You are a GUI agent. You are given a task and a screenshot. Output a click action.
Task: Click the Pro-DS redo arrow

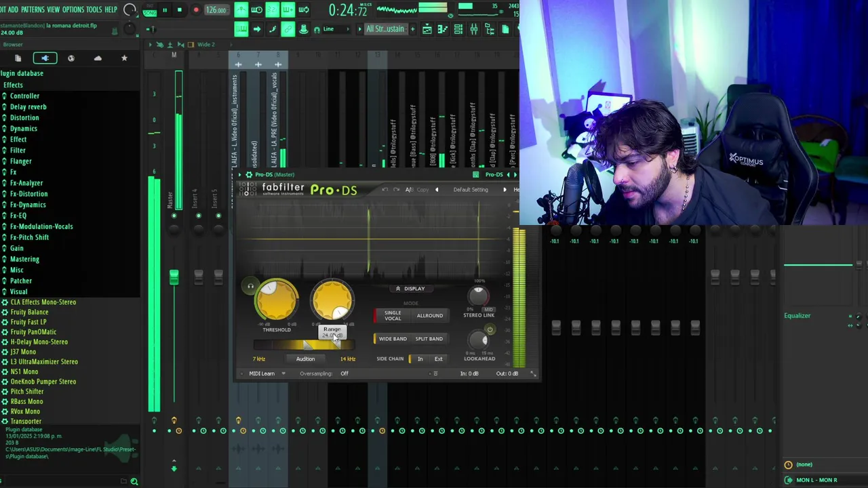click(x=395, y=190)
